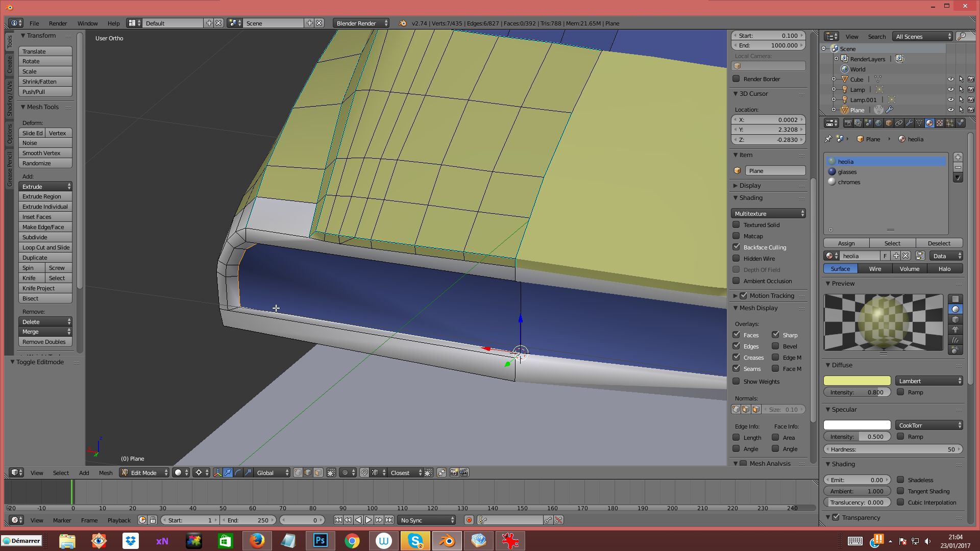Hide the Cube object via eye icon

point(950,80)
